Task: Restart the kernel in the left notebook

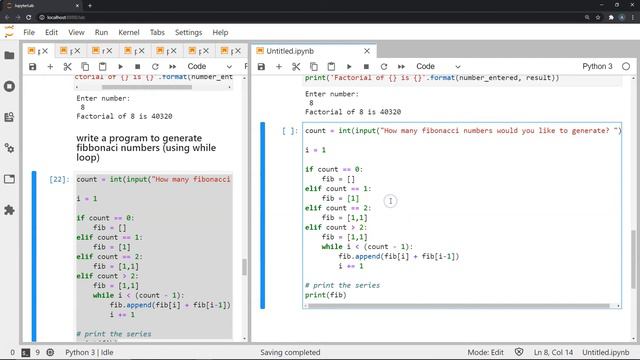Action: click(155, 67)
